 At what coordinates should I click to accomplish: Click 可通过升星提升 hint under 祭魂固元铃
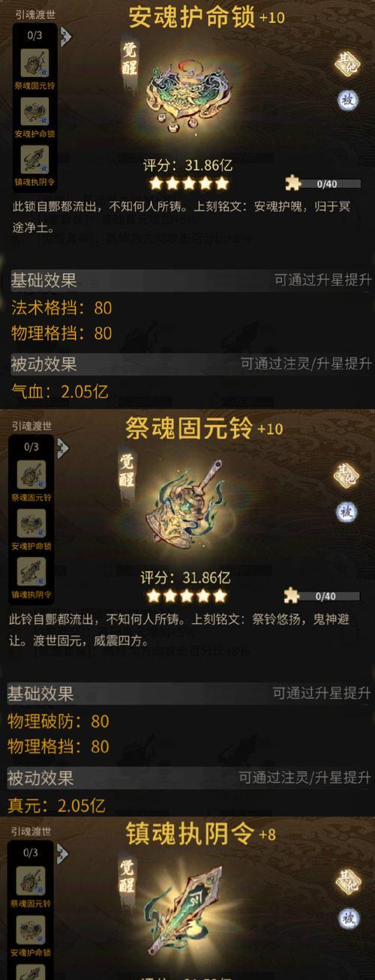322,693
